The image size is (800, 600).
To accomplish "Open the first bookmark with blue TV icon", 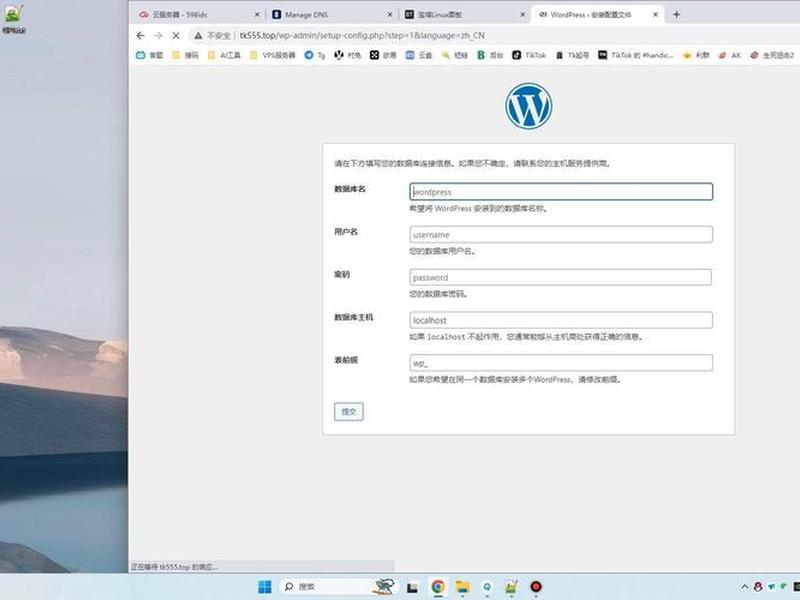I will [149, 55].
